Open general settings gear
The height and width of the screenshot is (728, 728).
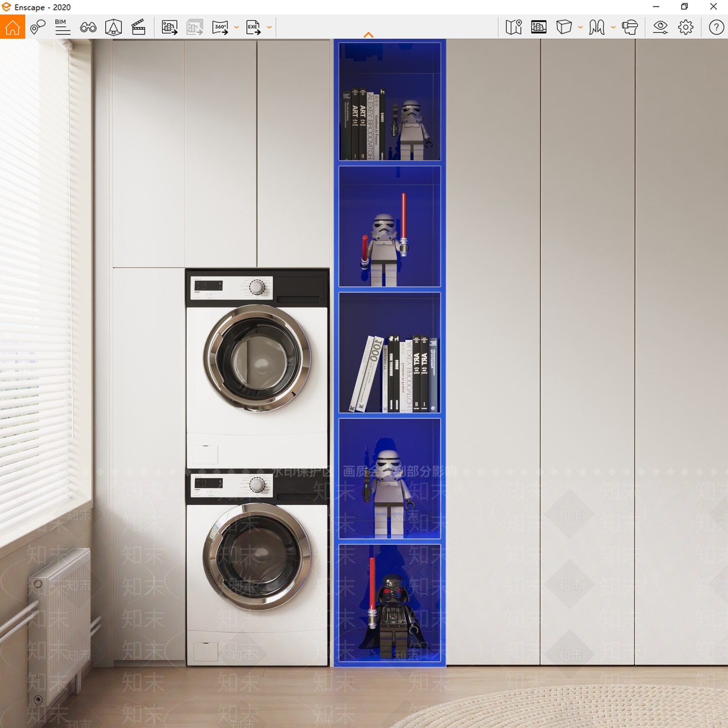(686, 27)
